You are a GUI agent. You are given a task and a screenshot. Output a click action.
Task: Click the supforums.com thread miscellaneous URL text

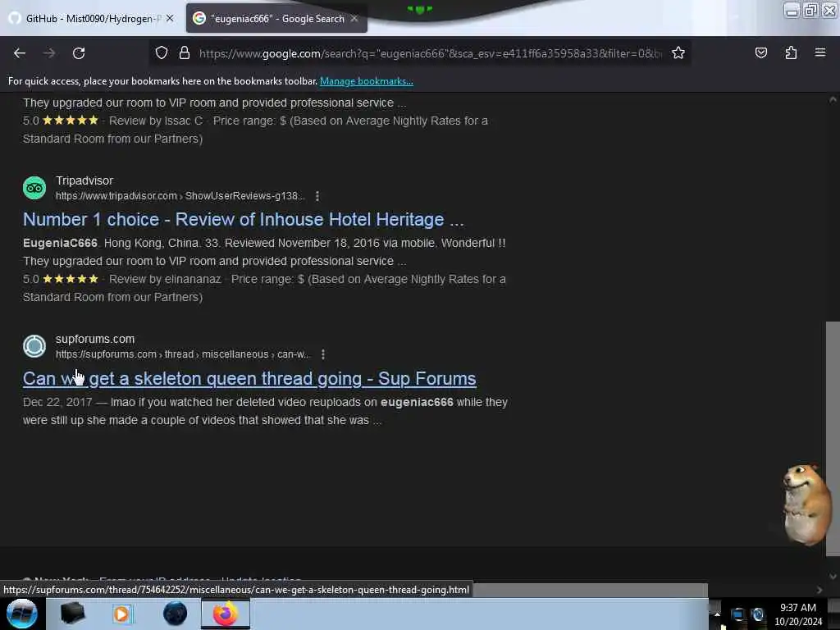point(183,354)
